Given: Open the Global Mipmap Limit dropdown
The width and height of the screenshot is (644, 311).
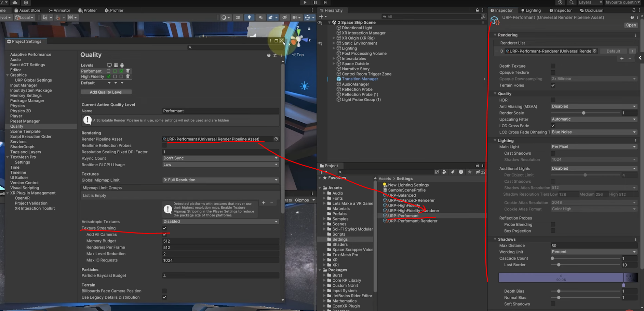Looking at the screenshot, I should [220, 180].
